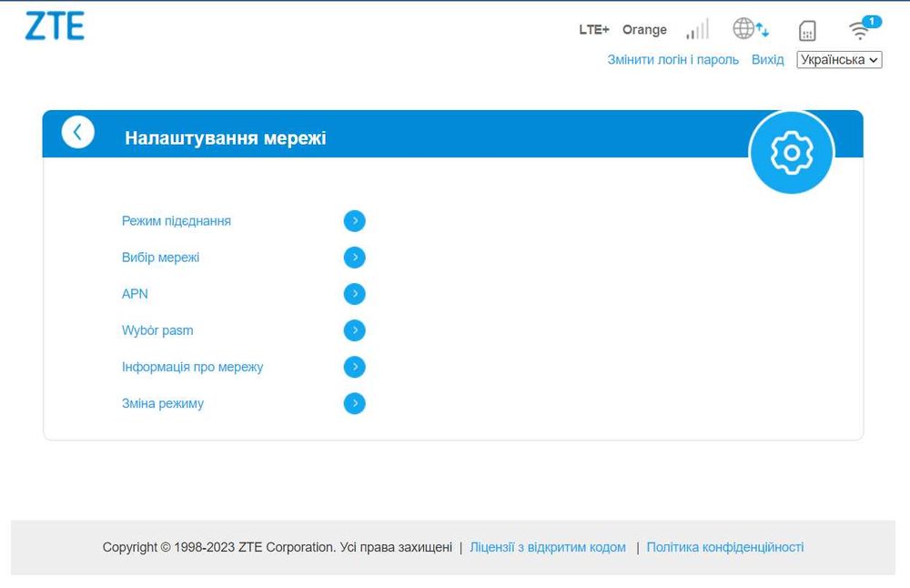Viewport: 910px width, 588px height.
Task: Click the Налаштування мережі page title
Action: pos(225,138)
